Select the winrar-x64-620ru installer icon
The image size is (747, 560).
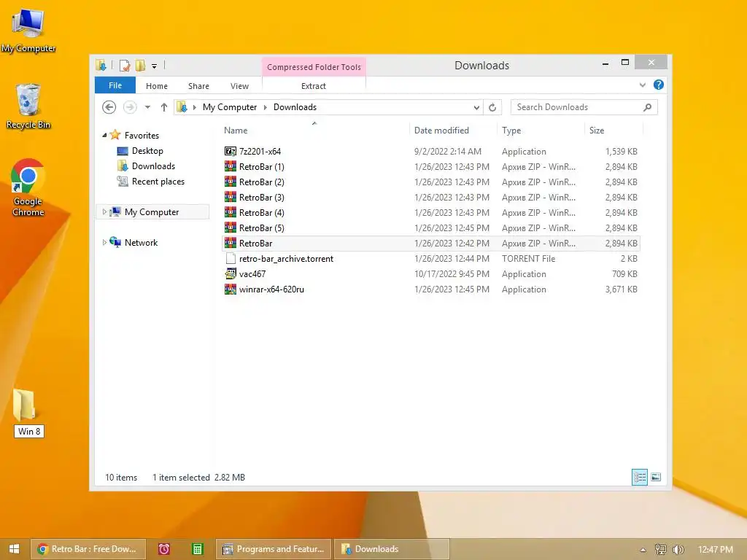tap(231, 289)
